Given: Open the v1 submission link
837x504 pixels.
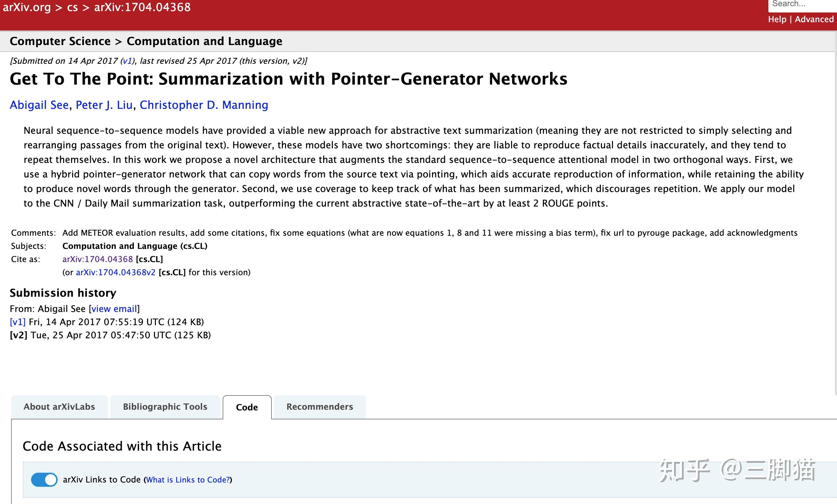Looking at the screenshot, I should pyautogui.click(x=127, y=61).
